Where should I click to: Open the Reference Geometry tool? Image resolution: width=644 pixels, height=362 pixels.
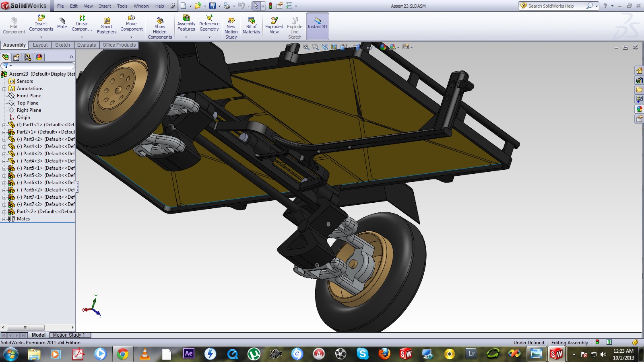[209, 23]
